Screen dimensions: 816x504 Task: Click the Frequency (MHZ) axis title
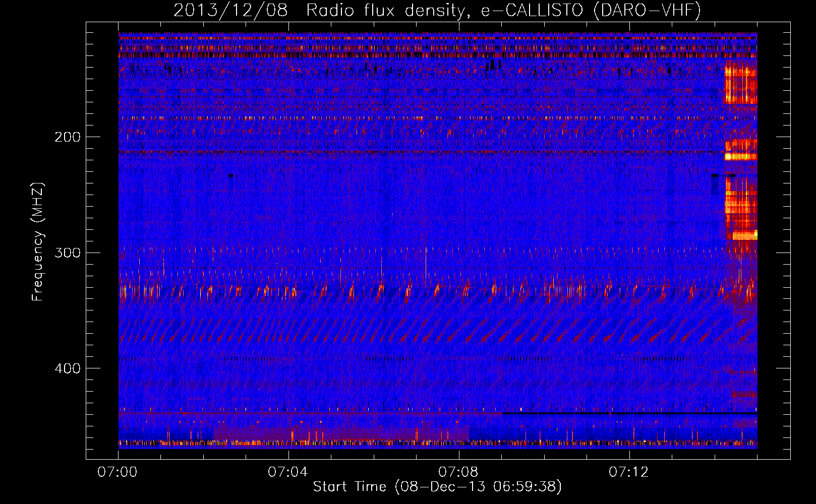(38, 242)
